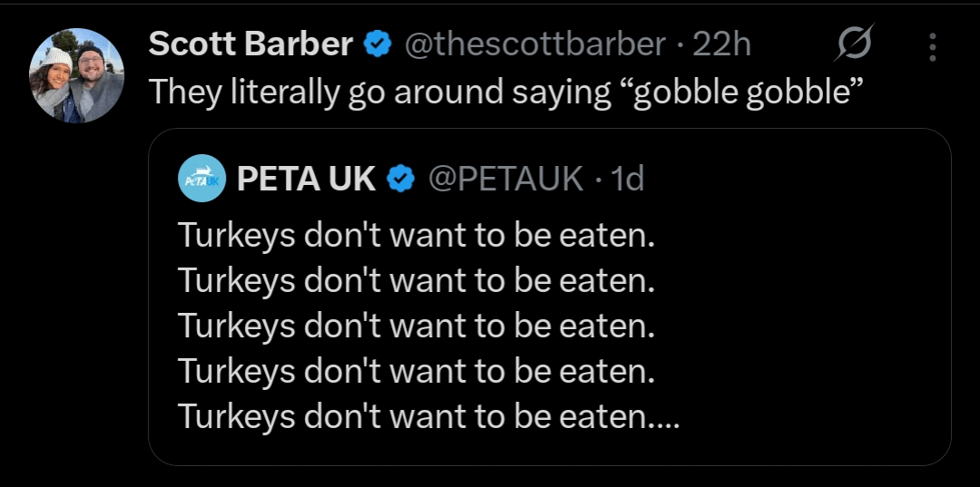Open the @thescottbarber handle link
This screenshot has width=980, height=487.
tap(534, 44)
